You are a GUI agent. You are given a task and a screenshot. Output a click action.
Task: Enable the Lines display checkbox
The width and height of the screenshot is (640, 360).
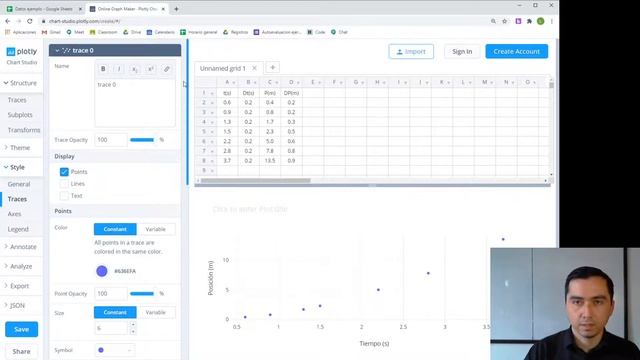click(64, 184)
